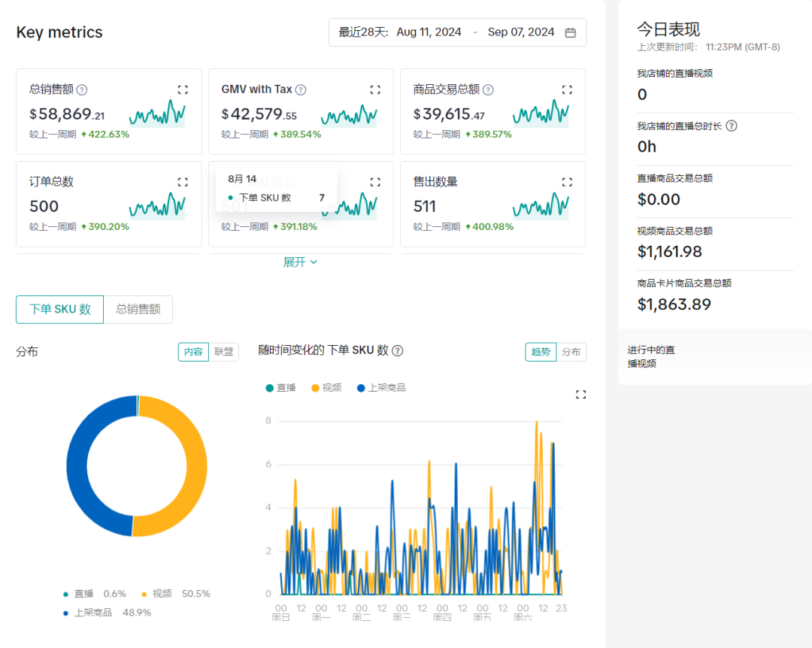This screenshot has width=812, height=648.
Task: Open help icon beside 随时间变化的 下单 SKU 数
Action: [x=398, y=350]
